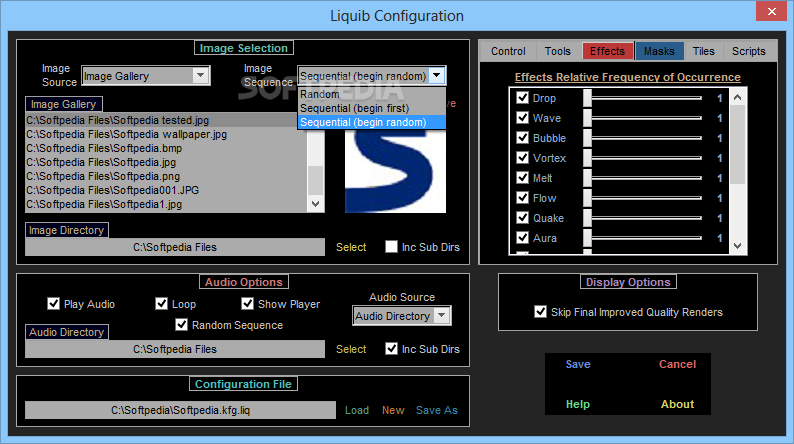
Task: Pick Sequential (begin random) highlighted option
Action: pyautogui.click(x=372, y=123)
